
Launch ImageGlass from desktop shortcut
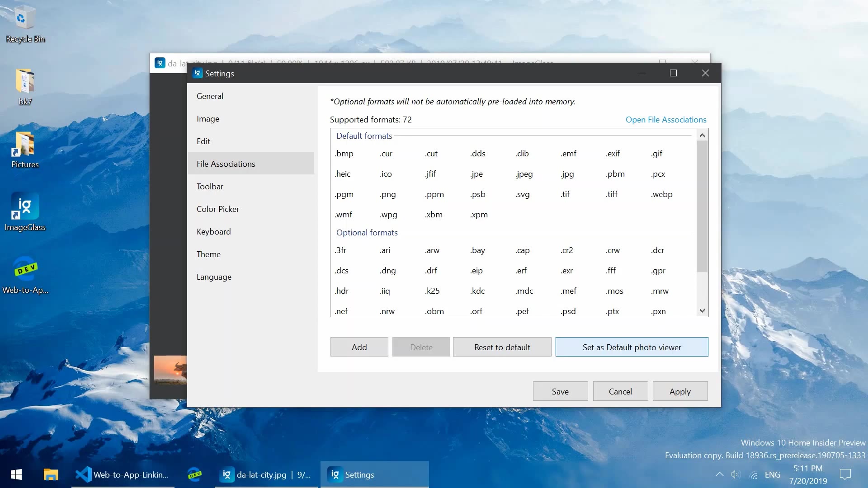coord(25,212)
